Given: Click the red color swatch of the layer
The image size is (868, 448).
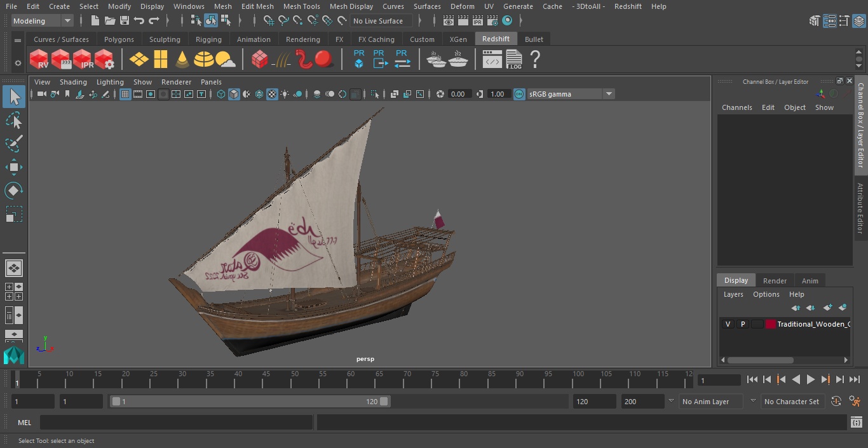Looking at the screenshot, I should (771, 324).
